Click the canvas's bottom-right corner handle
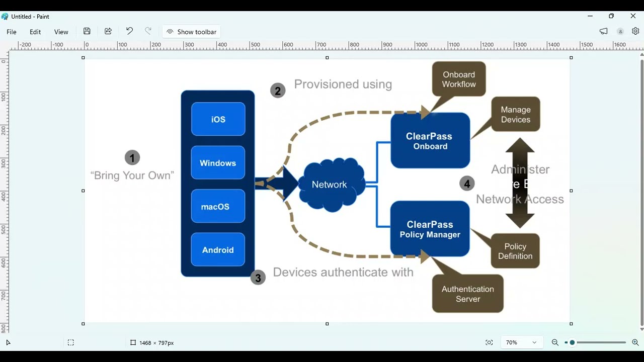 pos(571,324)
